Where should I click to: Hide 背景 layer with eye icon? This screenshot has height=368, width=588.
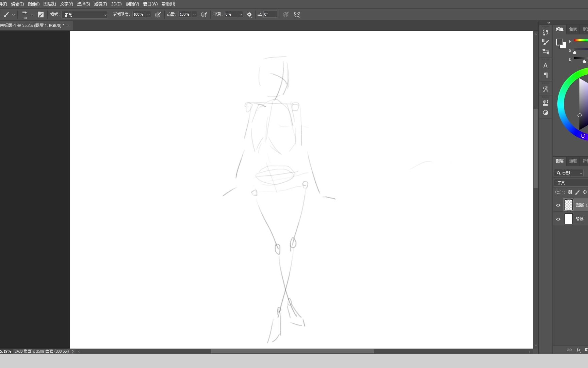pos(558,219)
